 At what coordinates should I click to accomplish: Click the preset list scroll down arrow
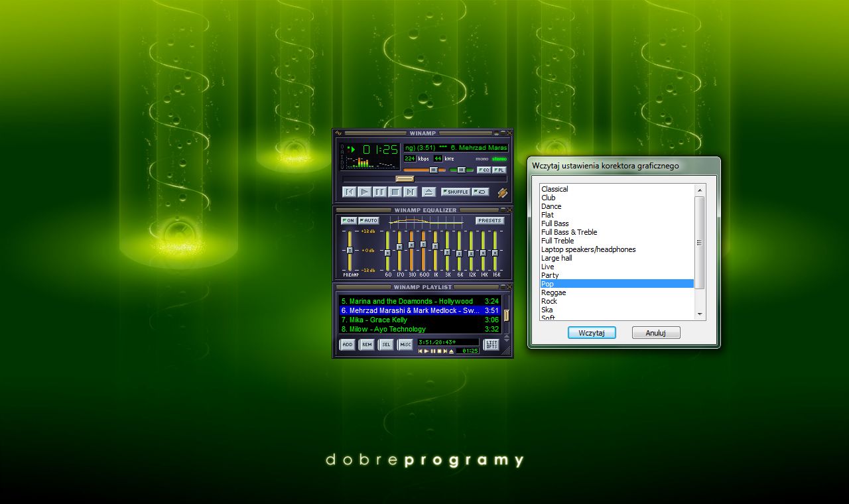(699, 314)
